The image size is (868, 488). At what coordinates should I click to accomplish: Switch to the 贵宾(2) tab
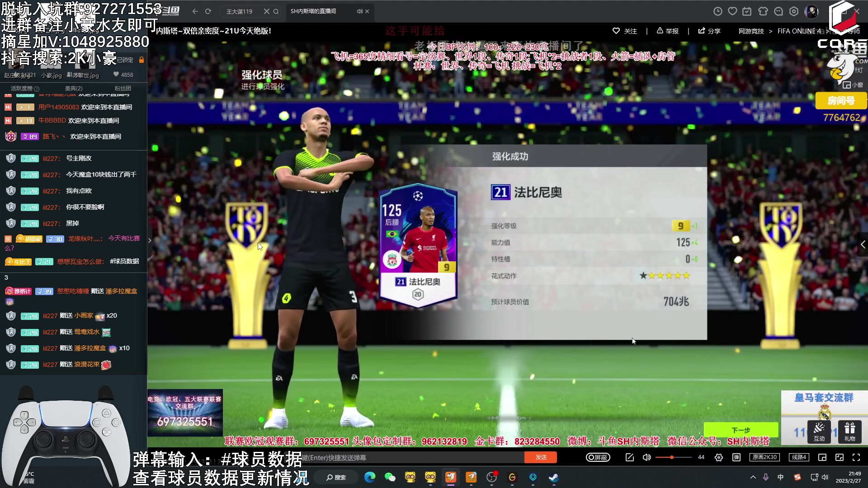(74, 89)
